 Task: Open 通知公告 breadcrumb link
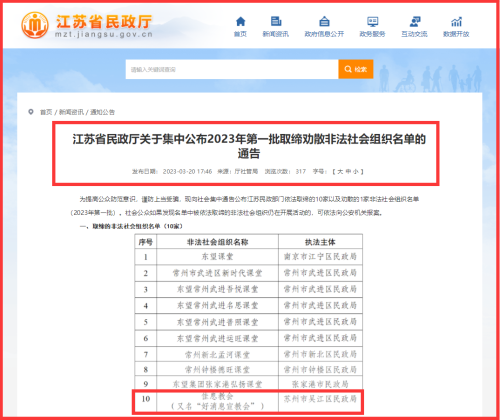(103, 112)
